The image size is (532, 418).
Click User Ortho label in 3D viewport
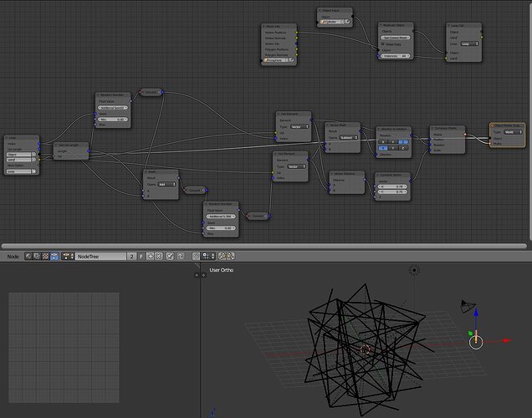click(221, 270)
